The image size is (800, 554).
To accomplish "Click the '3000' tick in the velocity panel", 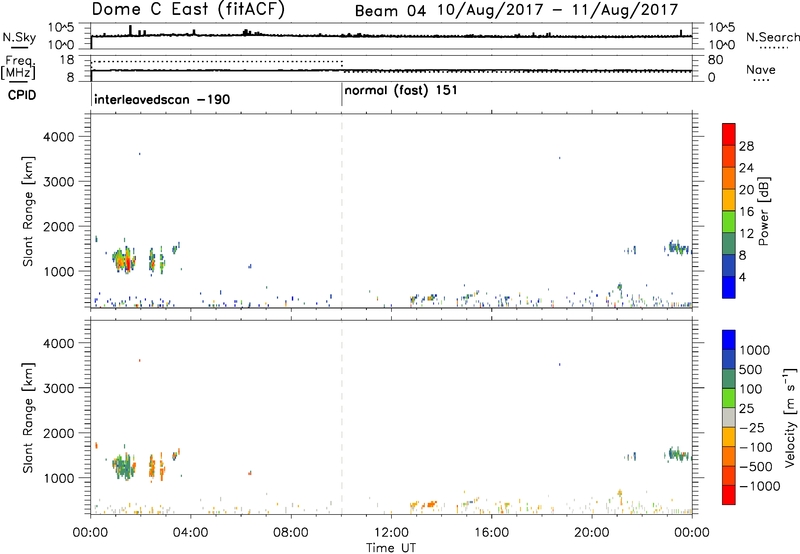I will tap(59, 388).
